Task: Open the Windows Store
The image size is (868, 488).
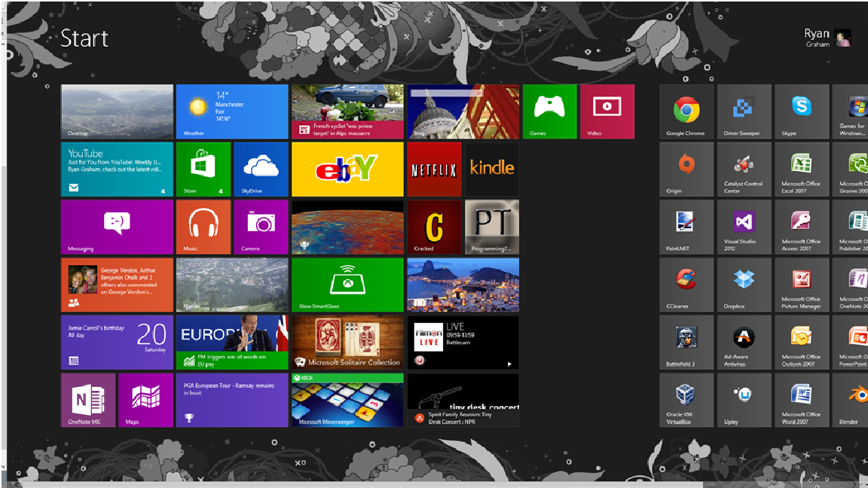Action: tap(203, 169)
